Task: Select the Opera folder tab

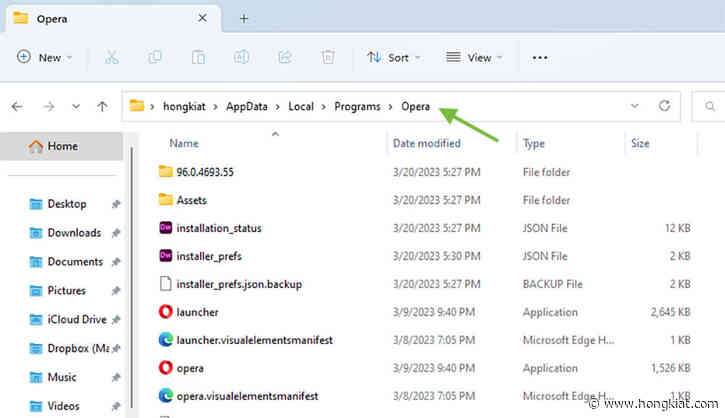Action: click(x=111, y=18)
